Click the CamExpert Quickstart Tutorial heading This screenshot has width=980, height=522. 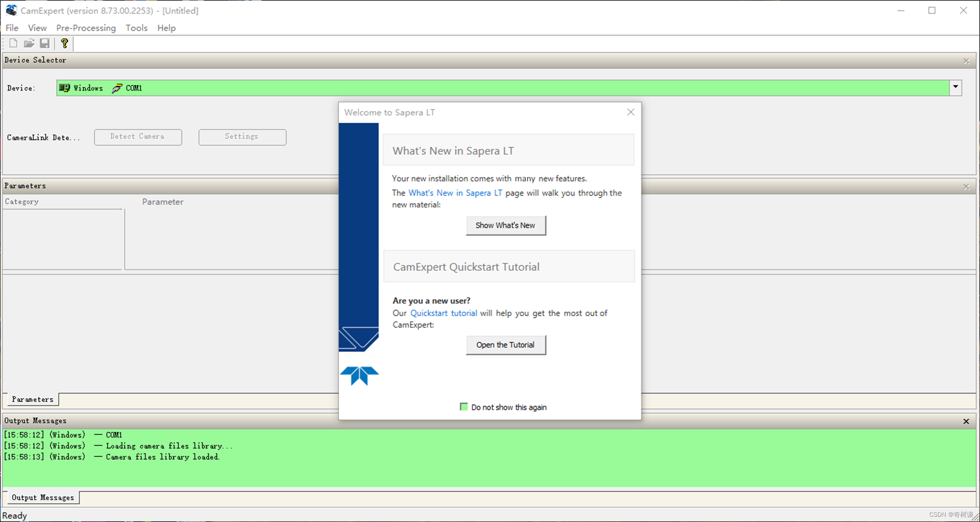(466, 267)
